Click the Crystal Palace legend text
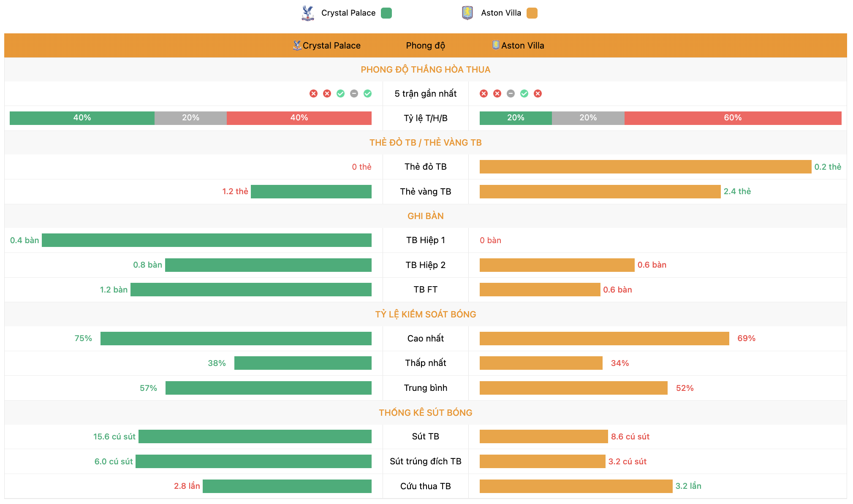This screenshot has height=504, width=853. (x=348, y=13)
